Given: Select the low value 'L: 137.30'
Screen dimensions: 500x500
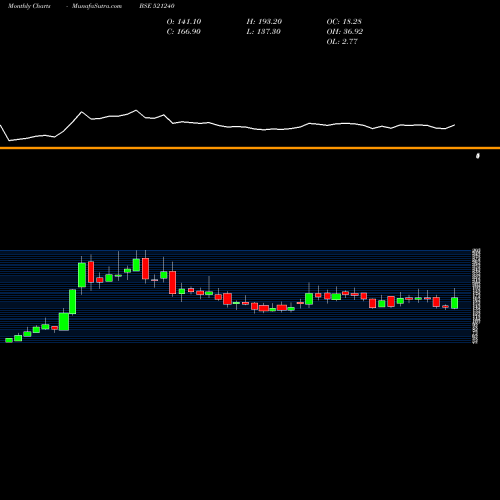Looking at the screenshot, I should tap(263, 32).
